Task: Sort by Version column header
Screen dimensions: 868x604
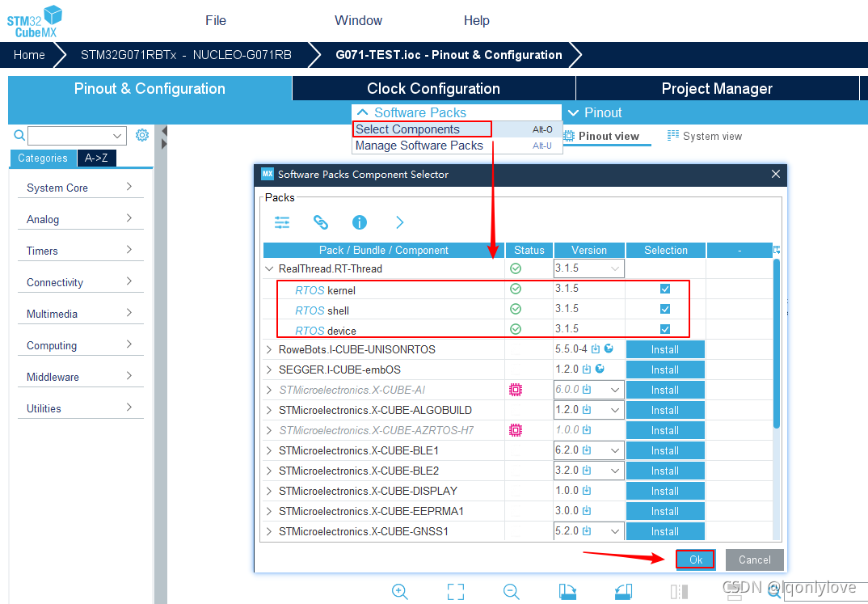Action: click(589, 250)
